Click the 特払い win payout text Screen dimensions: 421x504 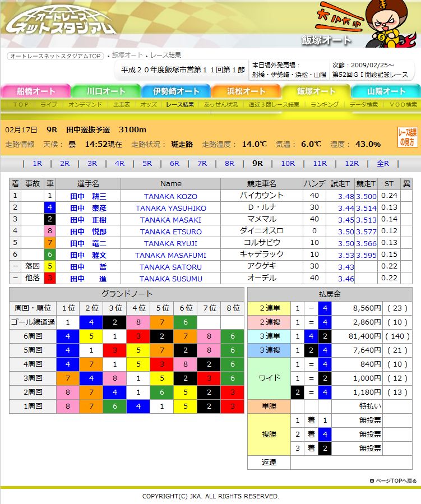point(370,406)
